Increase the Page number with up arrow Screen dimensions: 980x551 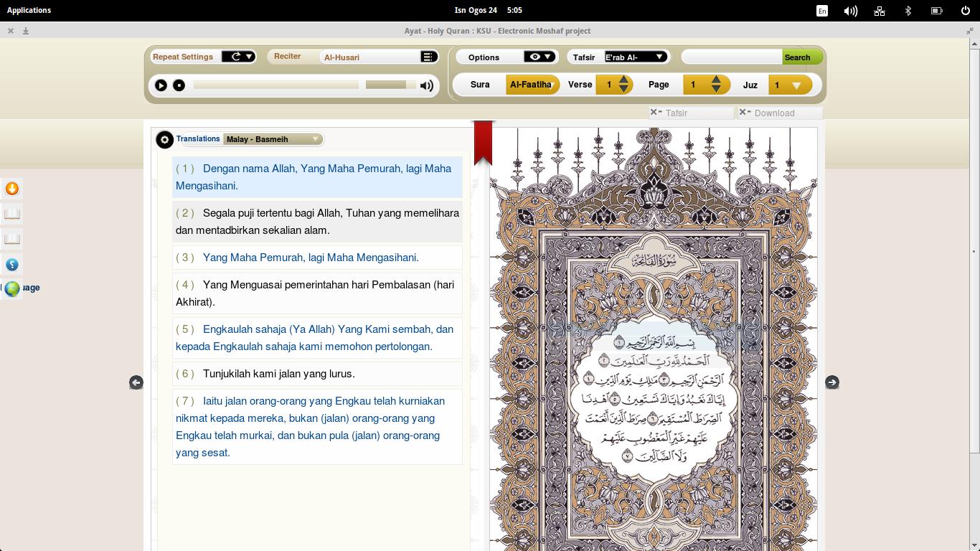pos(716,80)
